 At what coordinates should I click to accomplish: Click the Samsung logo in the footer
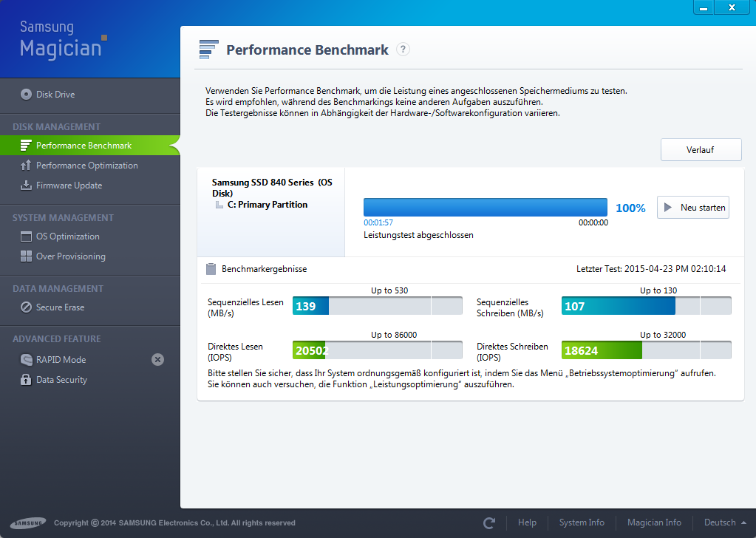click(x=28, y=523)
